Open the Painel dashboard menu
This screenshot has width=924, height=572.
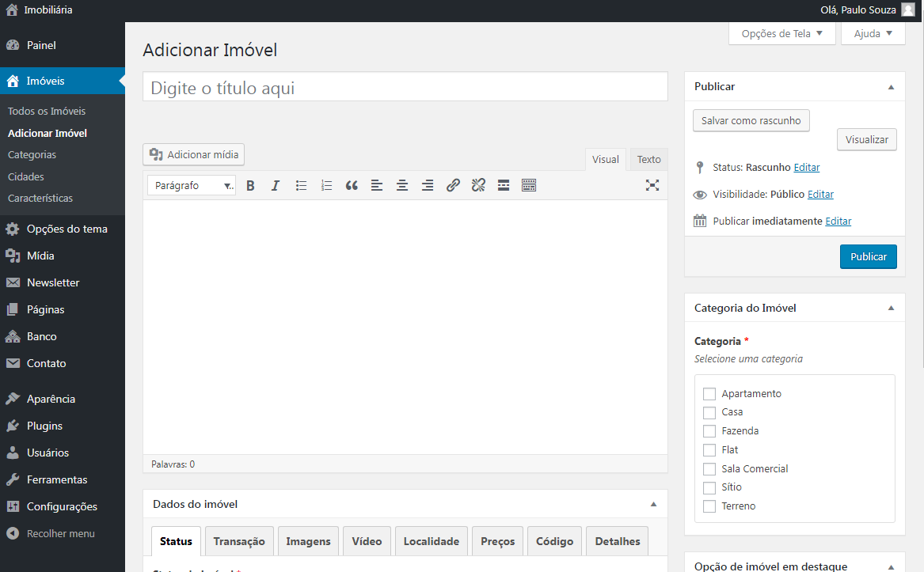pos(63,45)
